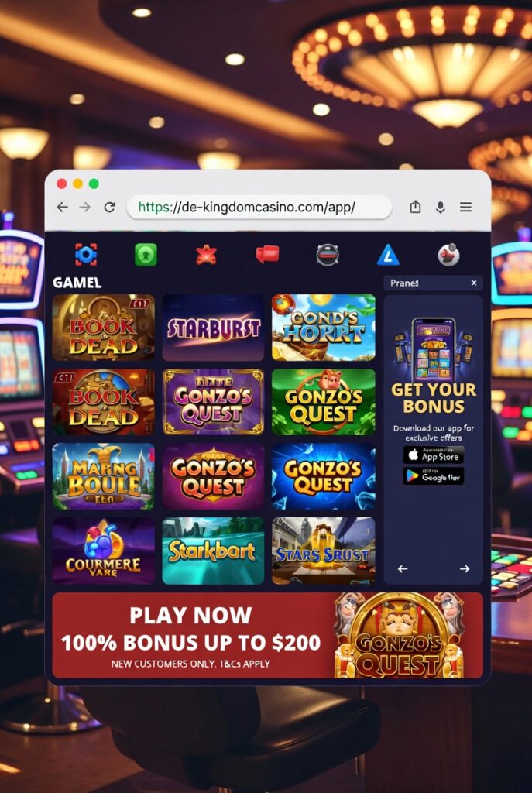Close the promo panel with X
The image size is (532, 793).
coord(474,283)
